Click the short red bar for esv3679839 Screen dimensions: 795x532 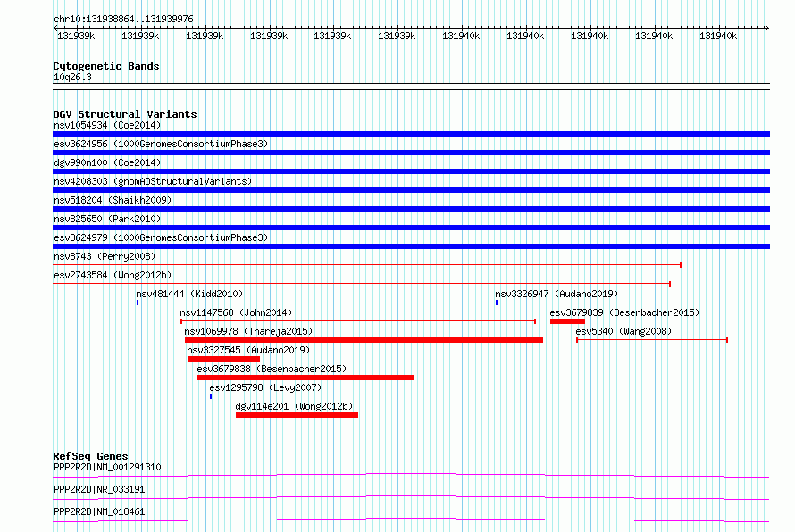pyautogui.click(x=567, y=321)
